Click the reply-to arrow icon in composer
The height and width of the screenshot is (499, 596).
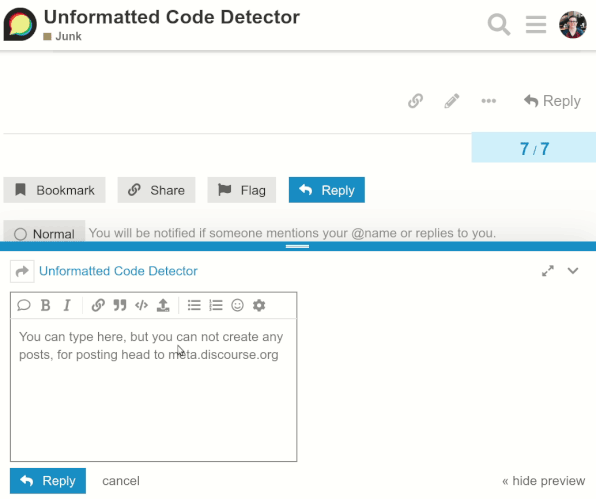pos(22,271)
